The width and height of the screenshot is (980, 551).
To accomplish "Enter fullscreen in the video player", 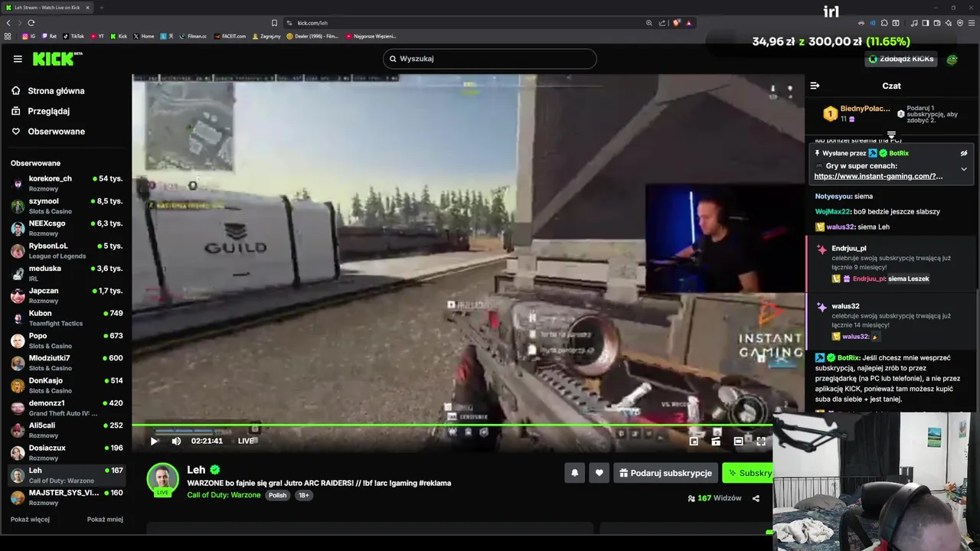I will 761,441.
